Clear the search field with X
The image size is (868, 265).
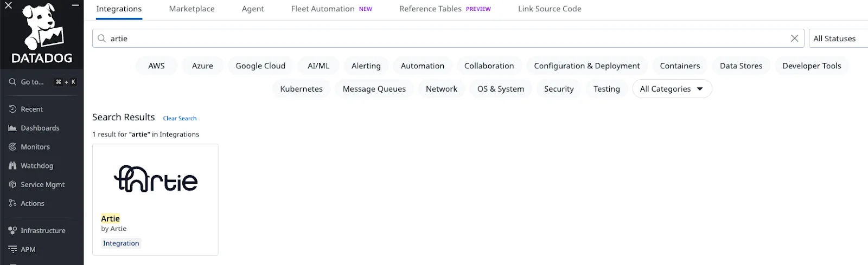[794, 38]
